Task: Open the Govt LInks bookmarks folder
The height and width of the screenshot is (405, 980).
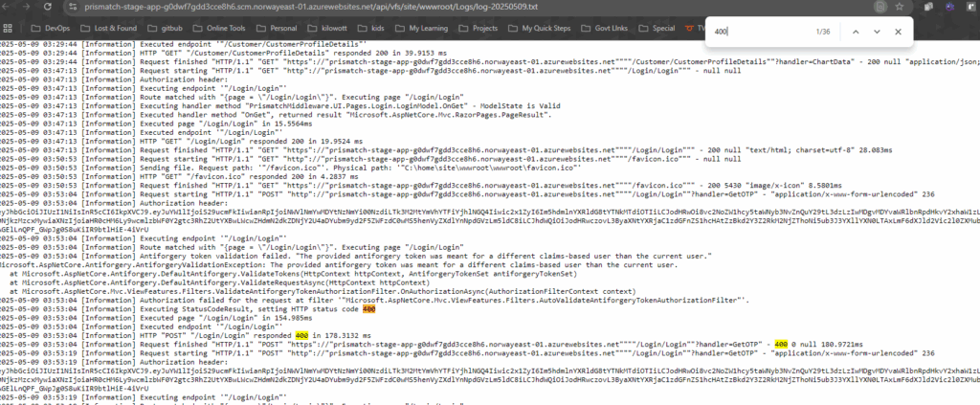Action: click(x=607, y=28)
